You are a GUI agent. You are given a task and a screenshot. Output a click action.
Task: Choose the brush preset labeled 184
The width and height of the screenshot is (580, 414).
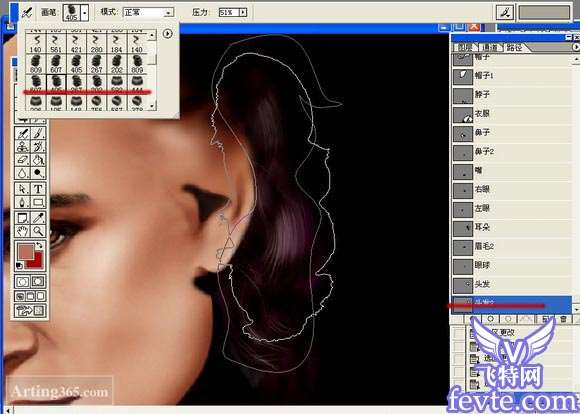[x=116, y=43]
